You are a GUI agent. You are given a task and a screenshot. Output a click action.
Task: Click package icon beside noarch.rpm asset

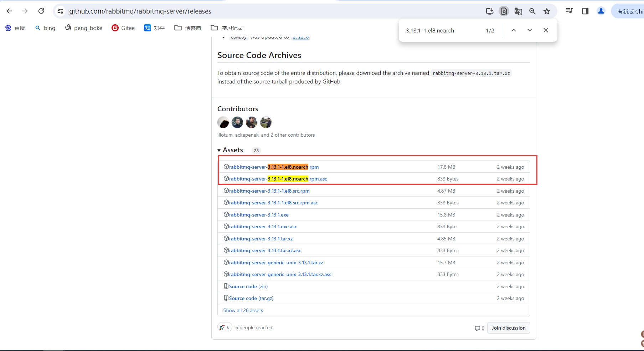(x=226, y=167)
